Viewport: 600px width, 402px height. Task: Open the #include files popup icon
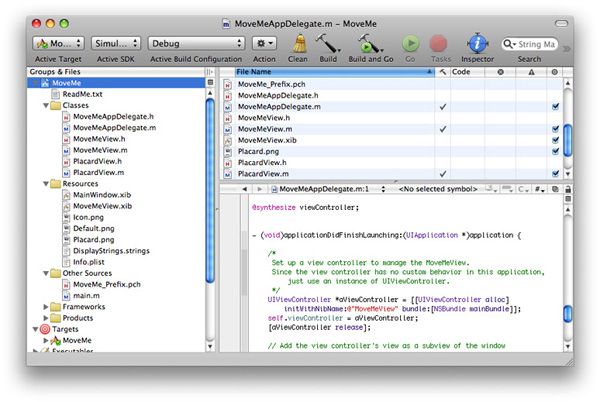tap(539, 189)
